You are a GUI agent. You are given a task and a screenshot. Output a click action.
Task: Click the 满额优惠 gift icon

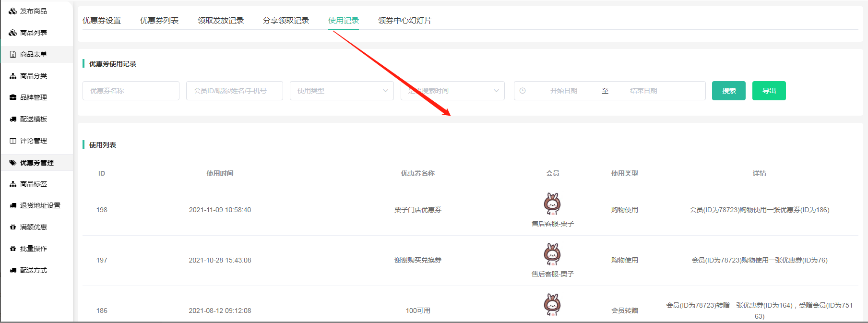[13, 227]
